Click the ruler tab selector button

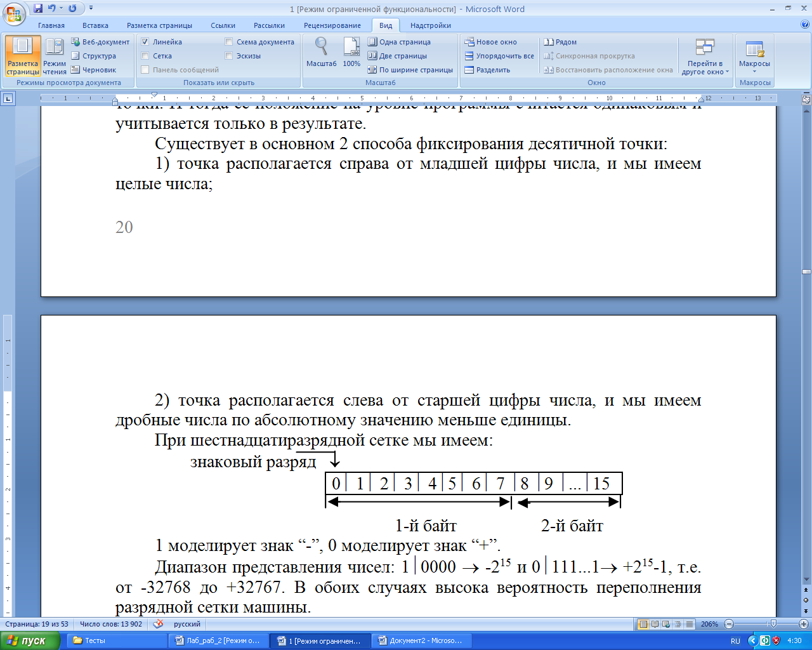[8, 98]
